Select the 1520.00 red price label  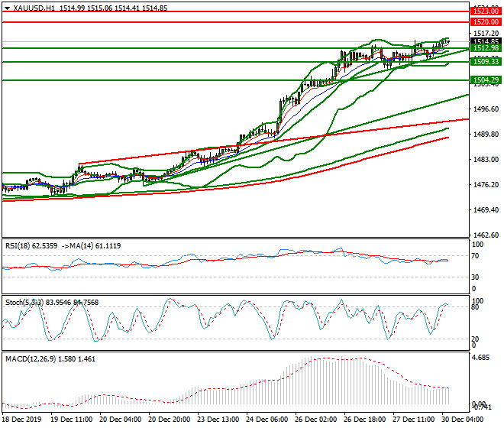click(x=486, y=22)
